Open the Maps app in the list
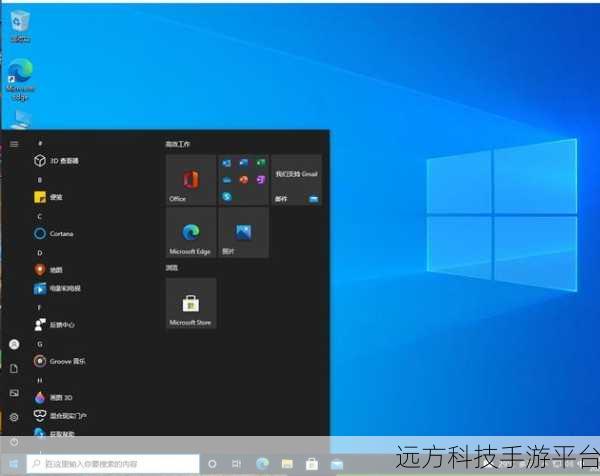This screenshot has width=600, height=476. point(49,270)
